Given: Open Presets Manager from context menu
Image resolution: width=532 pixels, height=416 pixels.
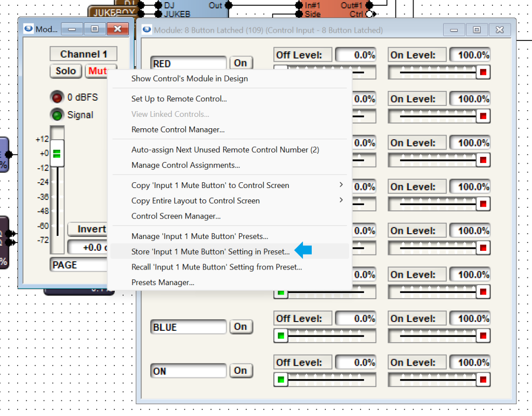Looking at the screenshot, I should 163,283.
